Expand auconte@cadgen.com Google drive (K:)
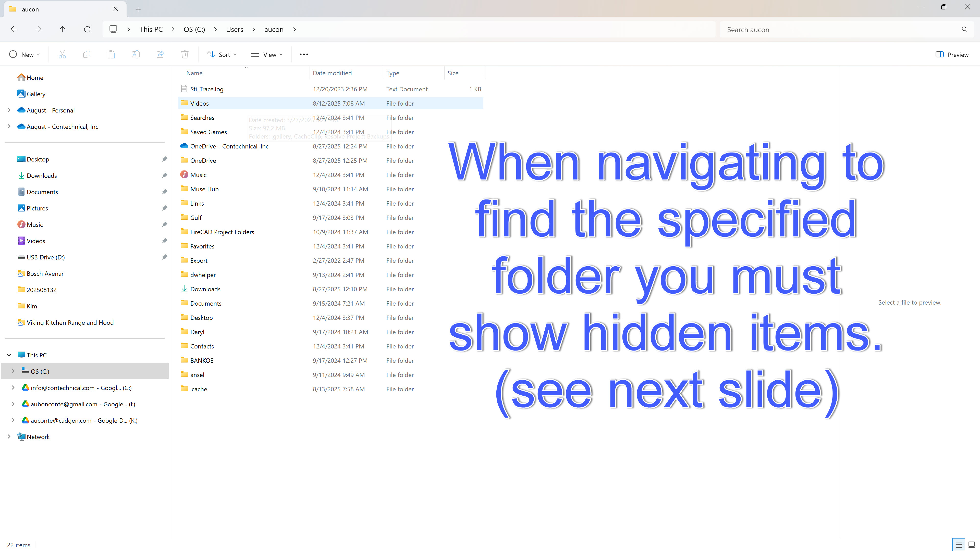Viewport: 980px width, 551px height. (x=13, y=421)
